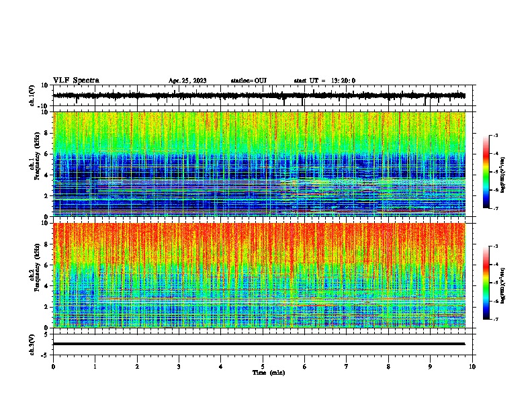The image size is (532, 411).
Task: Click the ch.2 spectrogram color scale bar
Action: coord(486,283)
